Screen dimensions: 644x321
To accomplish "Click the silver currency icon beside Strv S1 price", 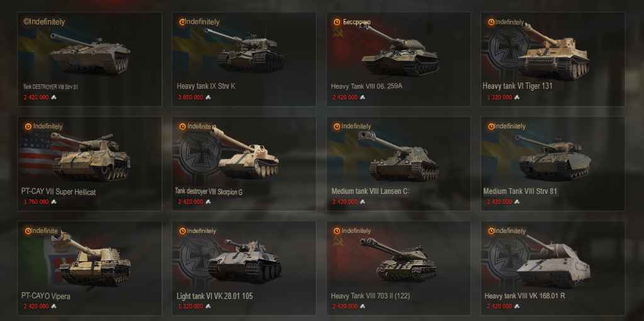I will [x=54, y=98].
